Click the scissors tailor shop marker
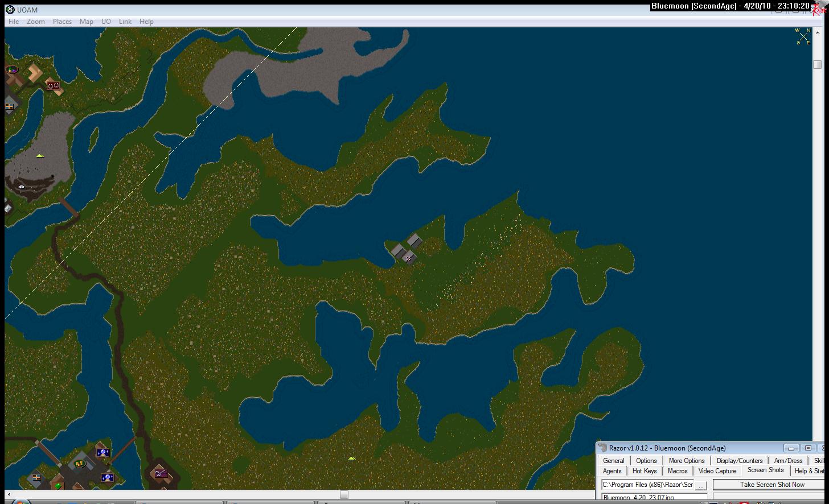829x504 pixels. 161,473
